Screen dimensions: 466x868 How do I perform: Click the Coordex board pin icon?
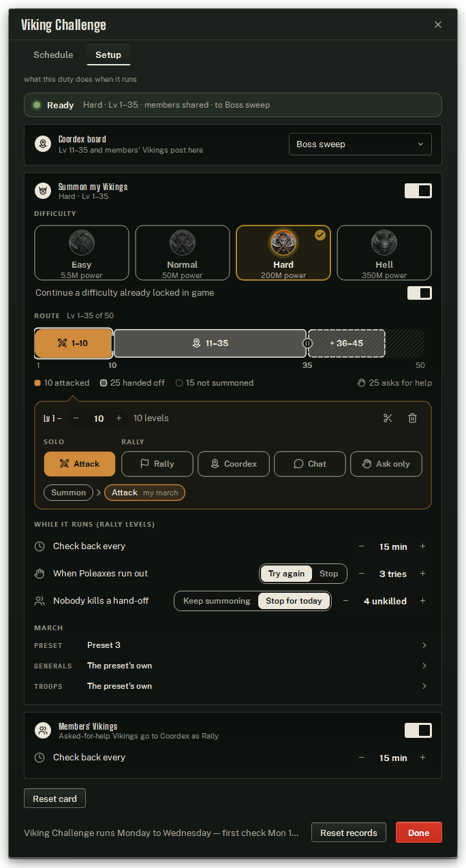[x=44, y=144]
